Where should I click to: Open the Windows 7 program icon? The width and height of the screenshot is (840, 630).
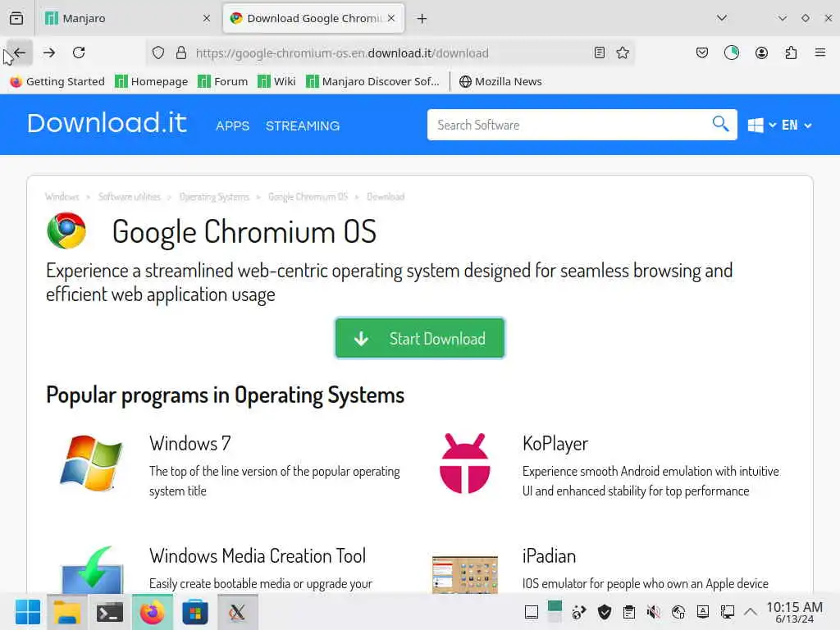92,463
